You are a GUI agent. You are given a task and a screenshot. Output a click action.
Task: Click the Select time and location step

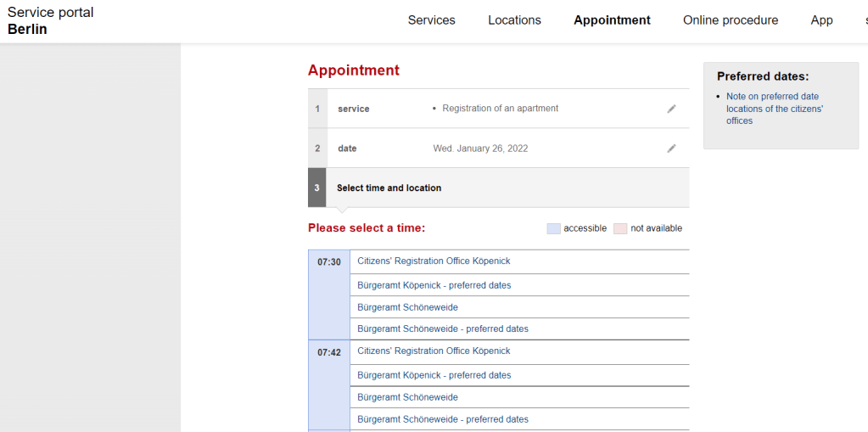(389, 188)
